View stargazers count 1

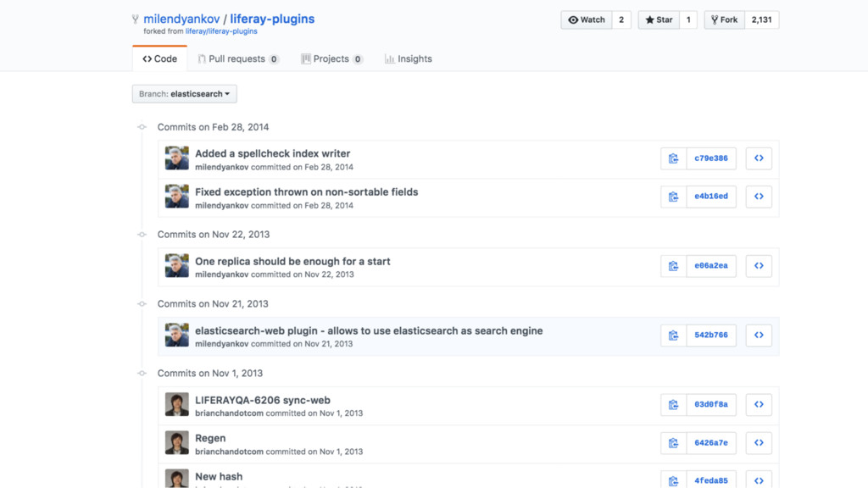point(688,20)
